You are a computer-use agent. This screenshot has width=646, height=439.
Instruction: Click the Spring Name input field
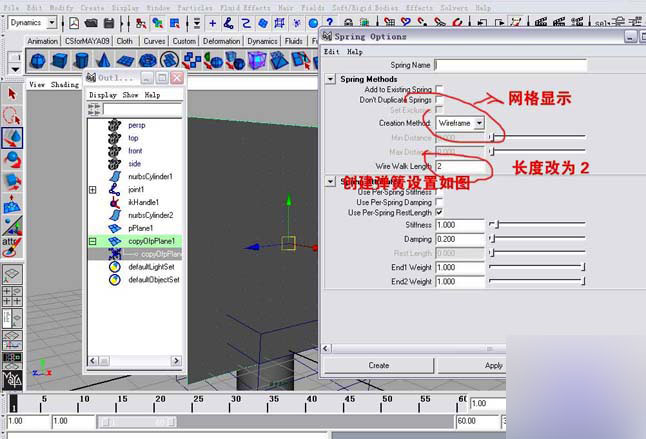511,65
